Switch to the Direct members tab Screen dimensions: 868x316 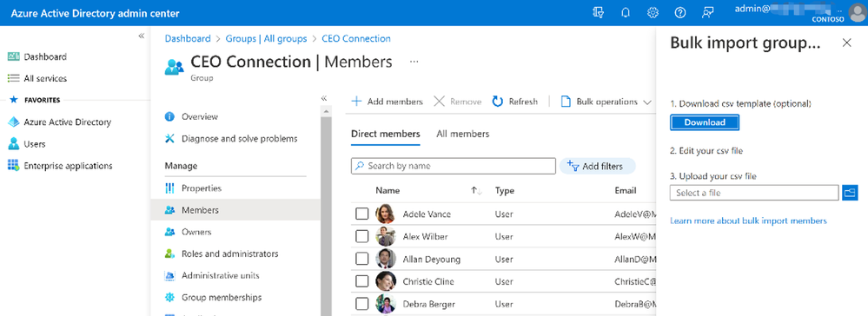click(385, 134)
